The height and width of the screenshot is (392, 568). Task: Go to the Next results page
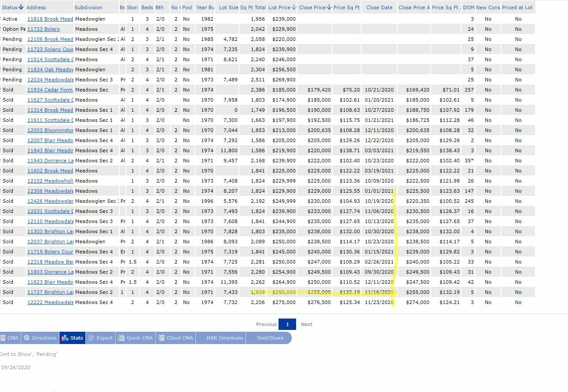point(306,324)
